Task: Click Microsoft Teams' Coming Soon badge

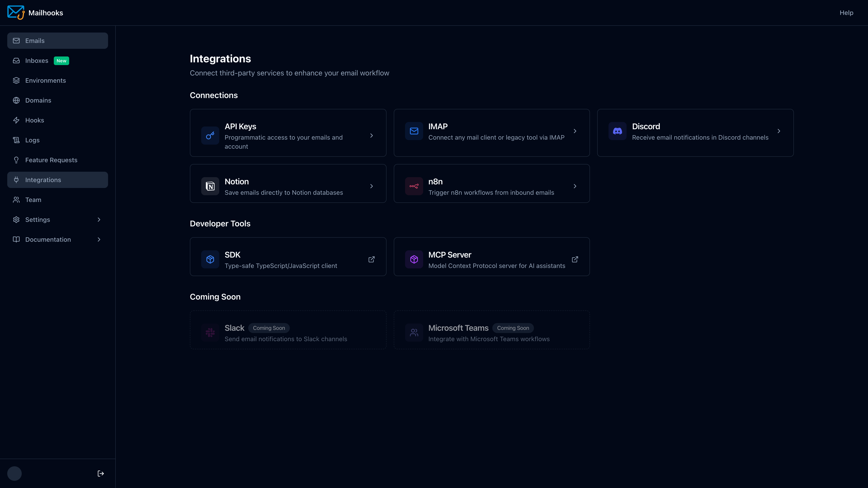Action: click(x=513, y=328)
